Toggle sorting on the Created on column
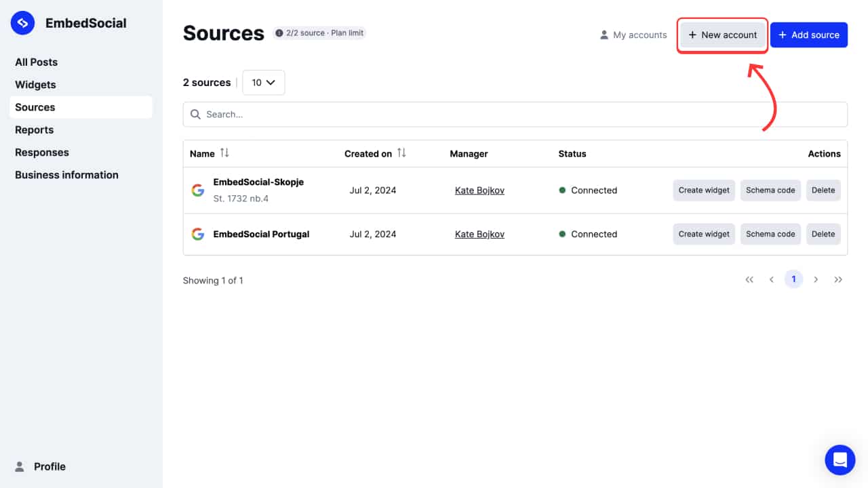Image resolution: width=868 pixels, height=488 pixels. pos(401,153)
